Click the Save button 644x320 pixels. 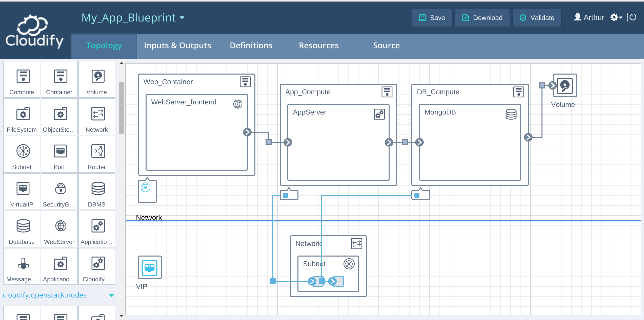(x=432, y=18)
